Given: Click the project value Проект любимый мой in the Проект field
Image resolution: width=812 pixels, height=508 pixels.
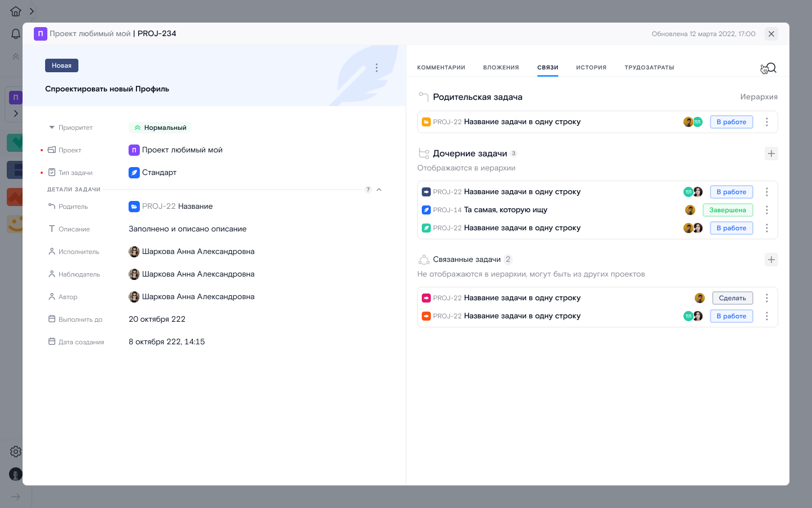Looking at the screenshot, I should 182,150.
